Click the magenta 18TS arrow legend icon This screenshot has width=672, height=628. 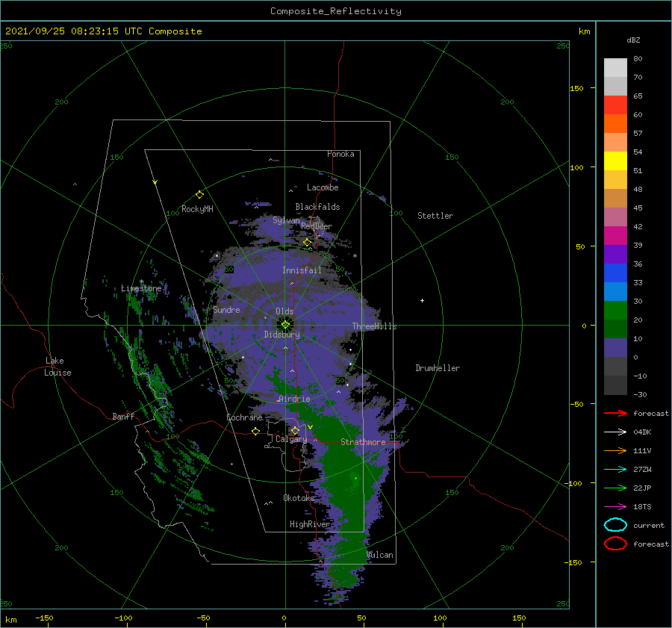pos(615,507)
